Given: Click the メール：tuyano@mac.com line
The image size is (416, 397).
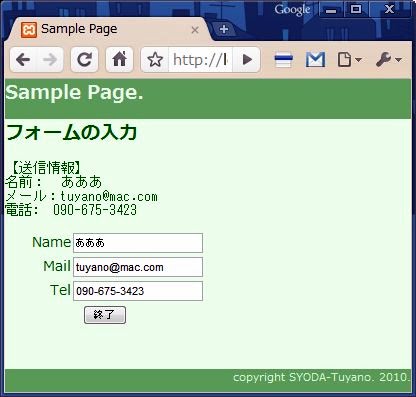Looking at the screenshot, I should tap(81, 196).
